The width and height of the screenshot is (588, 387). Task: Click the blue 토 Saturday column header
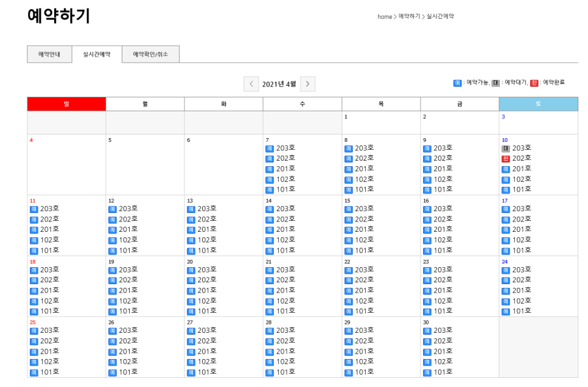[539, 104]
